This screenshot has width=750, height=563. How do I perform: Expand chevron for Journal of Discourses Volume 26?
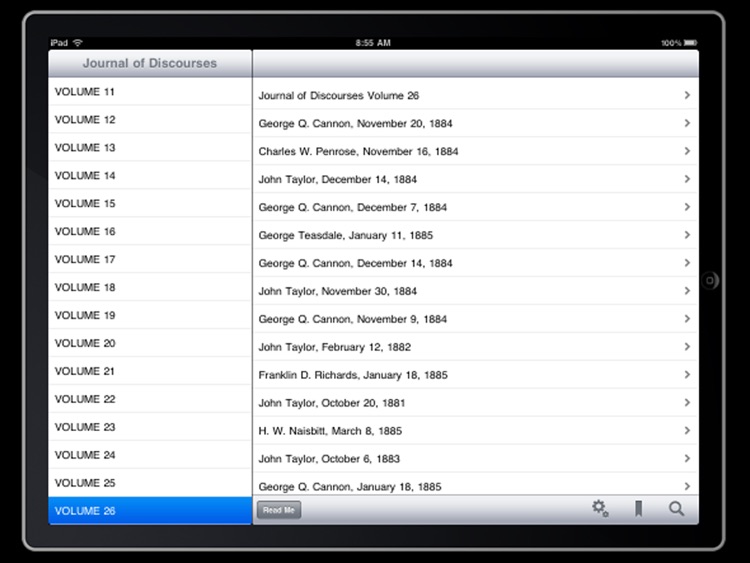coord(687,95)
